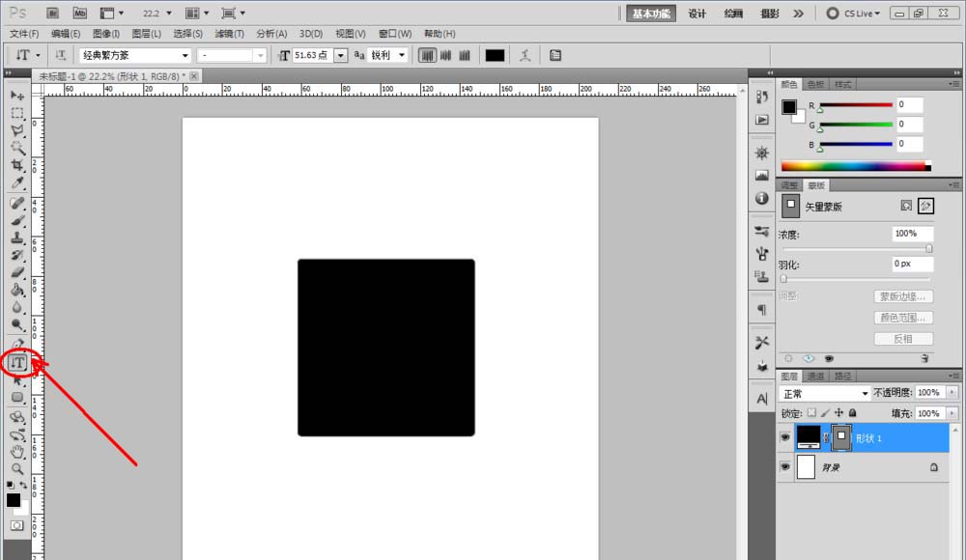Open the 滤镜(T) menu

[x=229, y=34]
